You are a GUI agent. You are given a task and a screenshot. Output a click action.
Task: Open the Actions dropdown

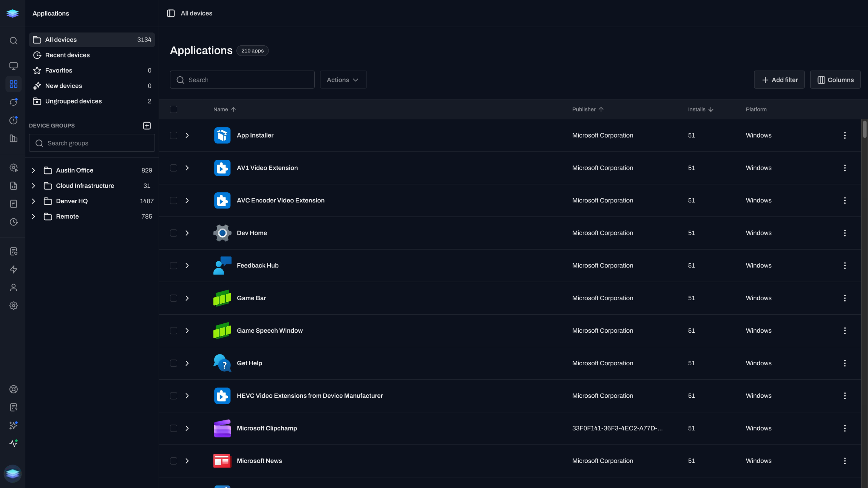coord(343,80)
